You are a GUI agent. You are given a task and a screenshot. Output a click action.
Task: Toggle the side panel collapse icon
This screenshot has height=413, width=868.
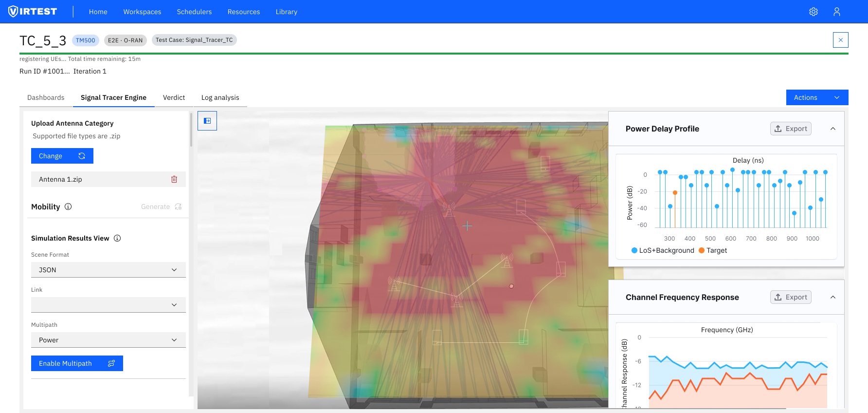click(207, 121)
